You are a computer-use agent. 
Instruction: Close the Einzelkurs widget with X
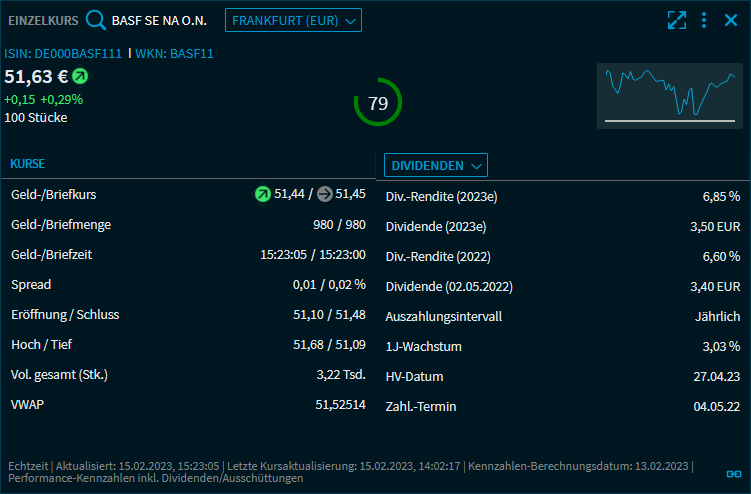coord(731,20)
